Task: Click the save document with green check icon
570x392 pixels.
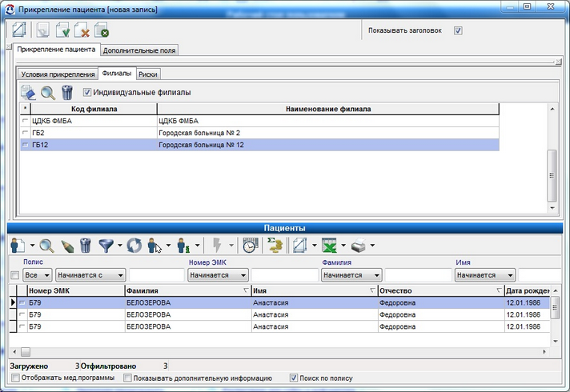Action: click(62, 30)
